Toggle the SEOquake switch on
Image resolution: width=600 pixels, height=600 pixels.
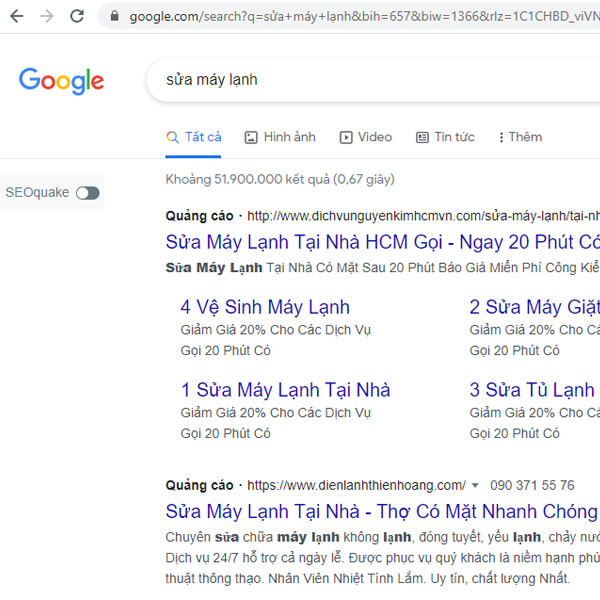click(88, 193)
